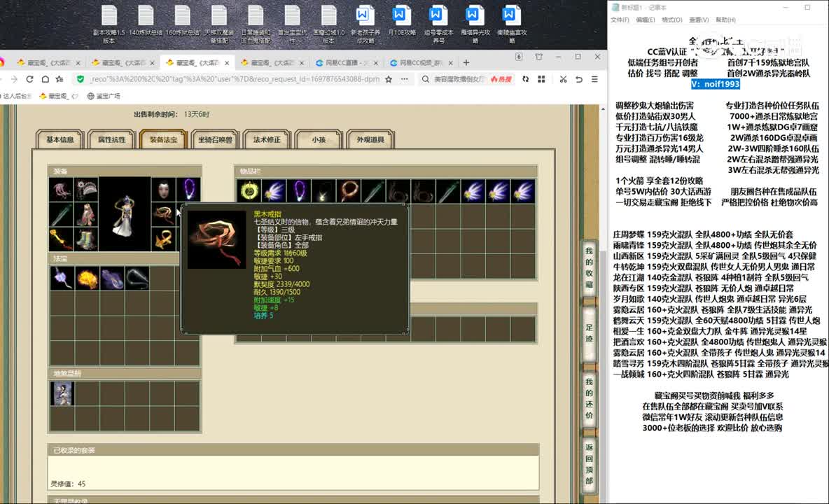Viewport: 829px width, 504px height.
Task: Switch to the 网易CC直播 browser tab
Action: 347,62
